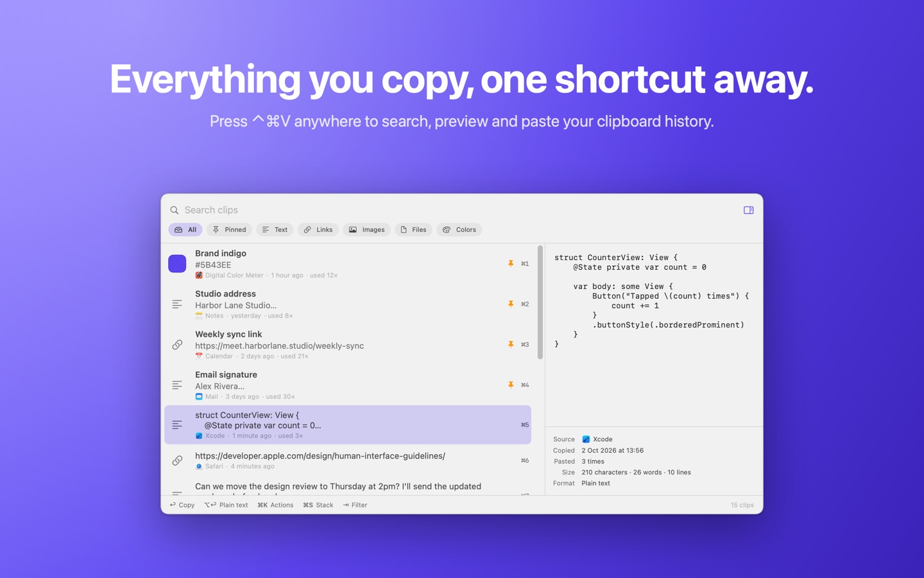Select the Colors filter tab
This screenshot has width=924, height=578.
[459, 229]
